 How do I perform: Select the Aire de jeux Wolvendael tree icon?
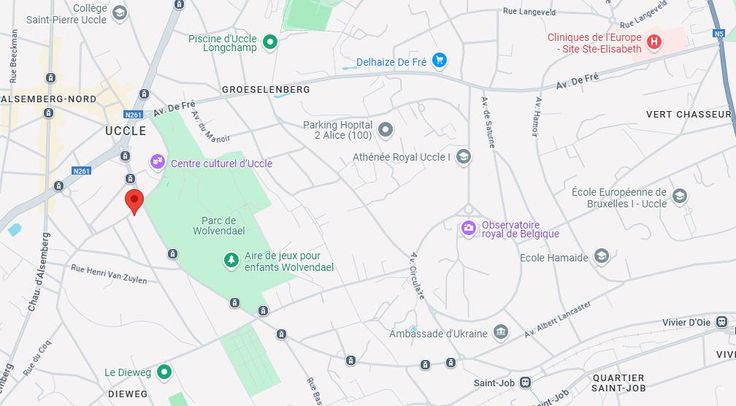230,260
